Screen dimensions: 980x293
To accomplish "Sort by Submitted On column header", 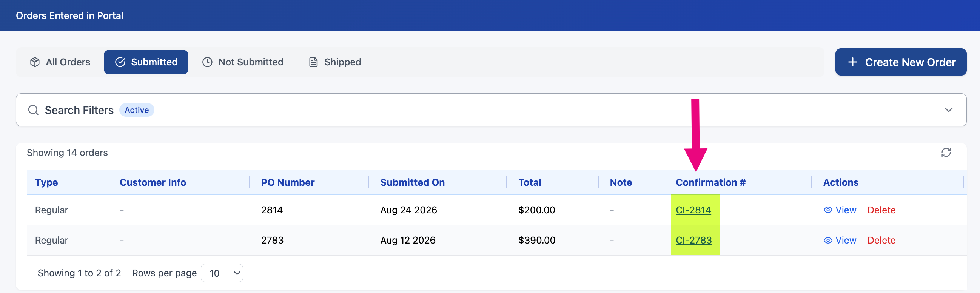I will point(412,183).
